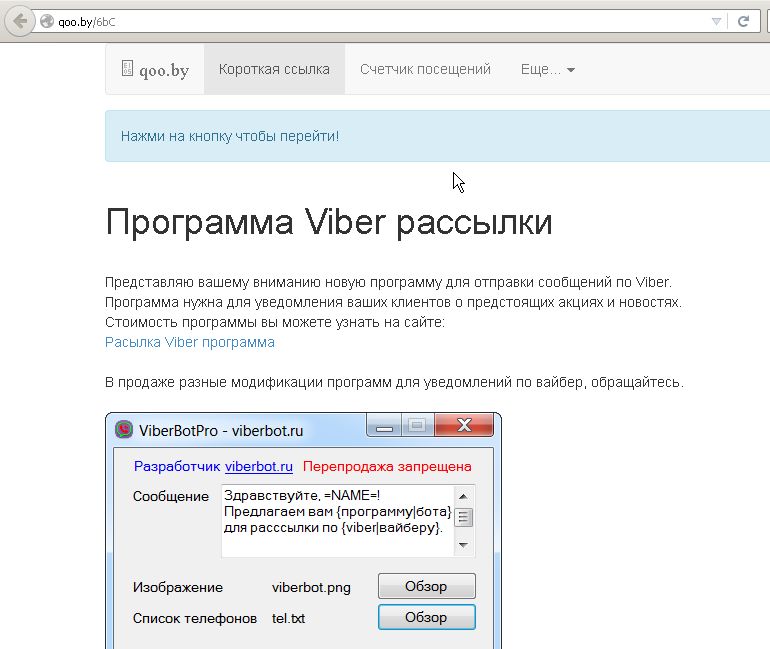Click the qoo.by logo in navbar
770x649 pixels.
[x=155, y=70]
